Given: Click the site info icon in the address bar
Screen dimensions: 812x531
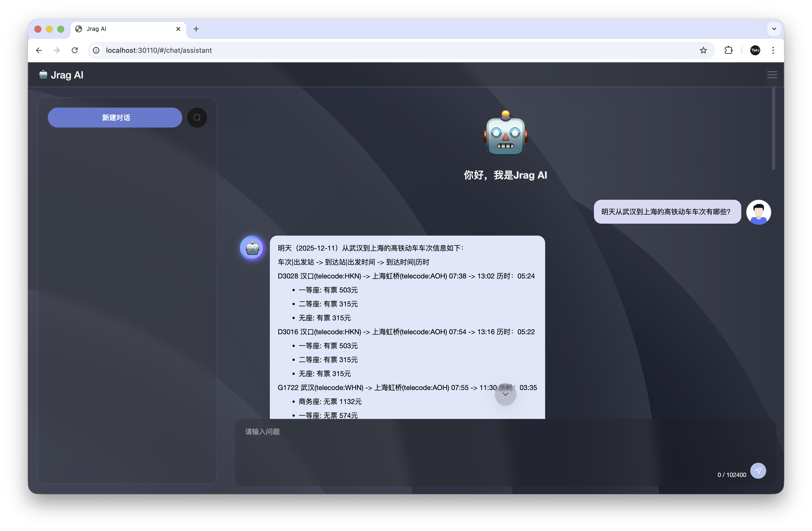Looking at the screenshot, I should (x=96, y=50).
